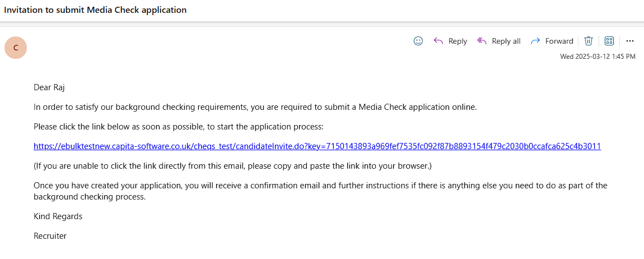Click the copy-and-paste link instruction sentence
Viewport: 644px width, 259px height.
[x=232, y=166]
